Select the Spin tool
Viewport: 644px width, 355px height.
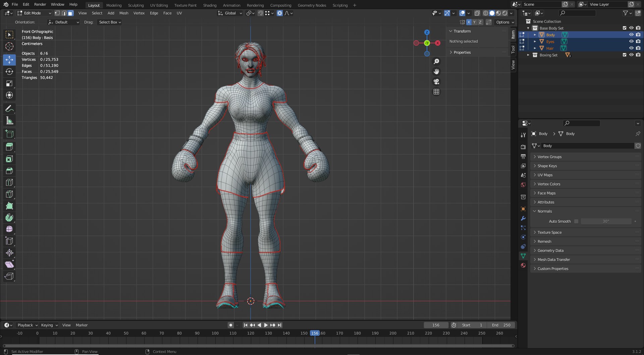click(9, 217)
